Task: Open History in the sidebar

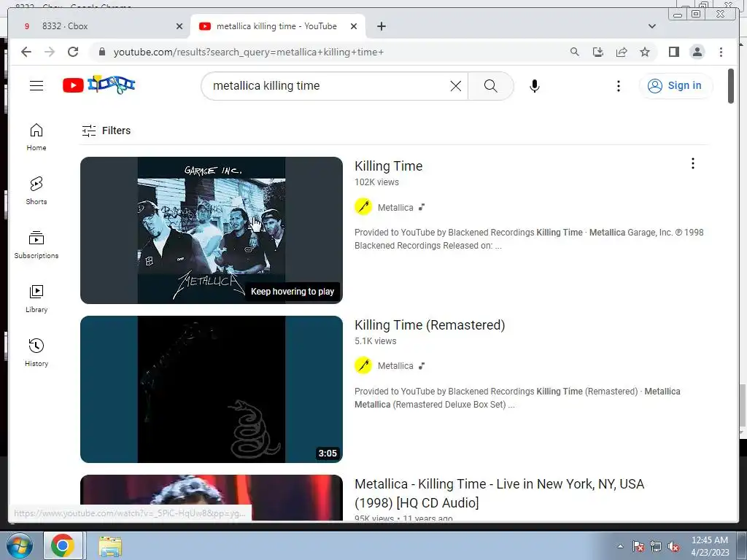Action: pyautogui.click(x=36, y=353)
